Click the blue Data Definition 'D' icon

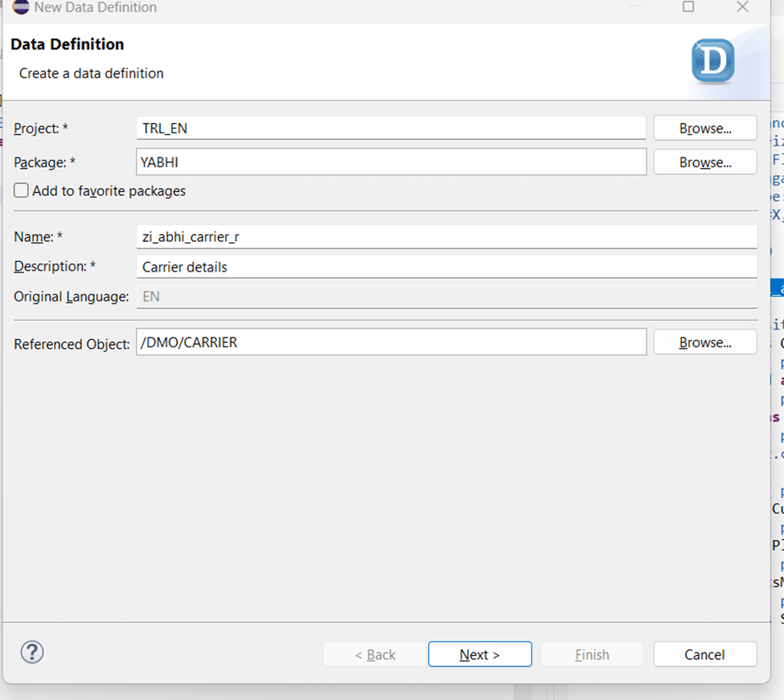(712, 61)
